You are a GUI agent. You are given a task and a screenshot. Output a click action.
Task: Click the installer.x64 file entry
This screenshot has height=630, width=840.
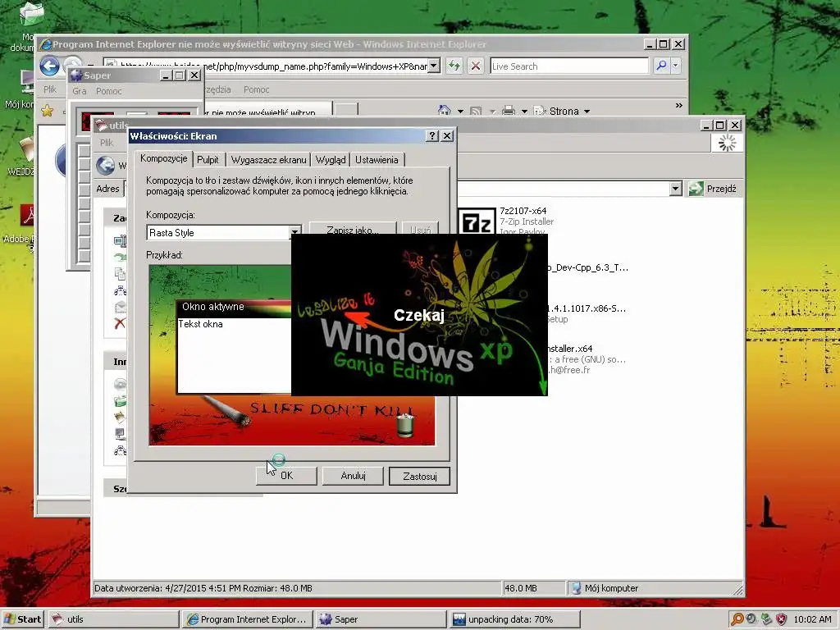(x=570, y=349)
